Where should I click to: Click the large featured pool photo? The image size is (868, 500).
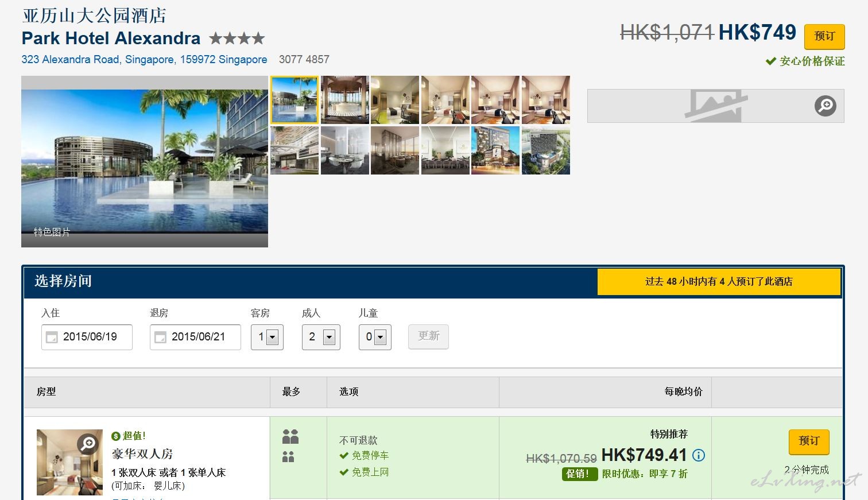145,161
